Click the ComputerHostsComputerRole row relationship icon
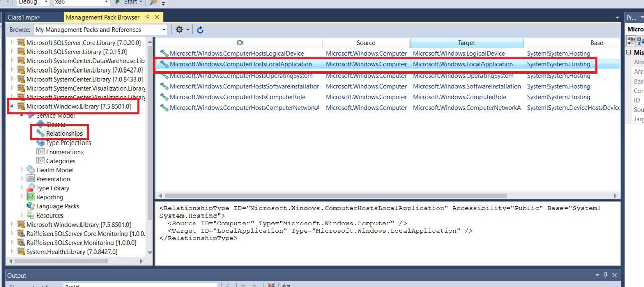Viewport: 644px width, 287px height. pyautogui.click(x=164, y=97)
